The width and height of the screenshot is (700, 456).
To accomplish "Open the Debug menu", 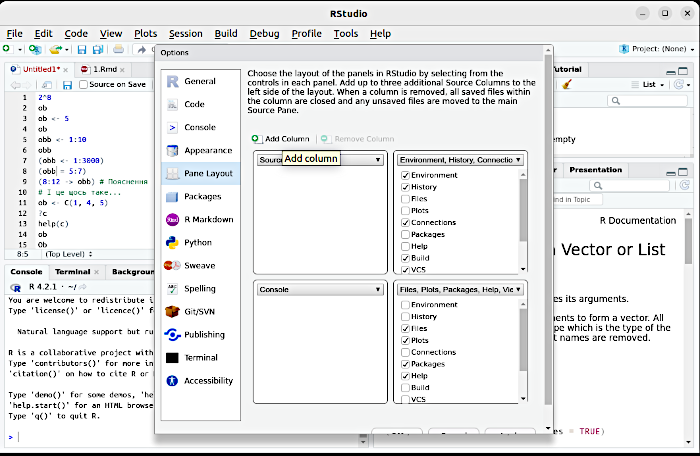I will click(264, 33).
